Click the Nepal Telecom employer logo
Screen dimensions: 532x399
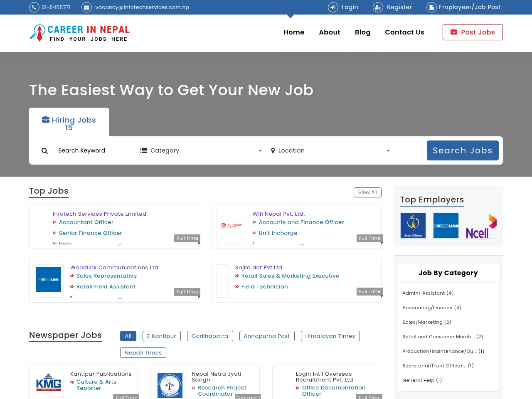[413, 226]
